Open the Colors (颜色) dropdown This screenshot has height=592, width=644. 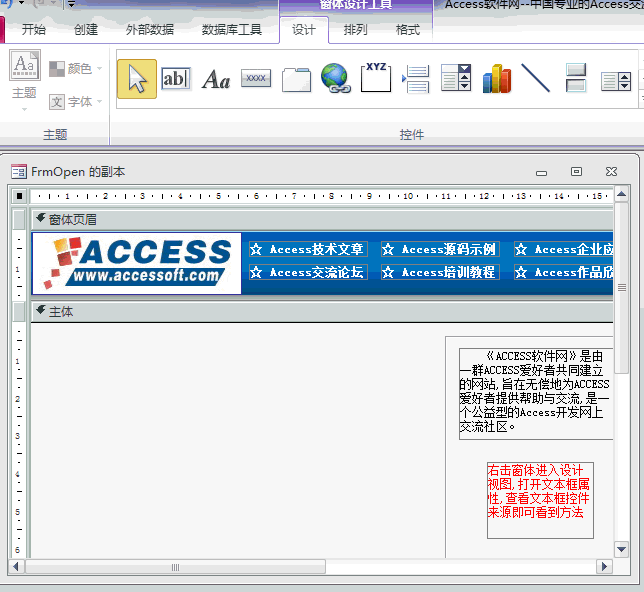75,69
